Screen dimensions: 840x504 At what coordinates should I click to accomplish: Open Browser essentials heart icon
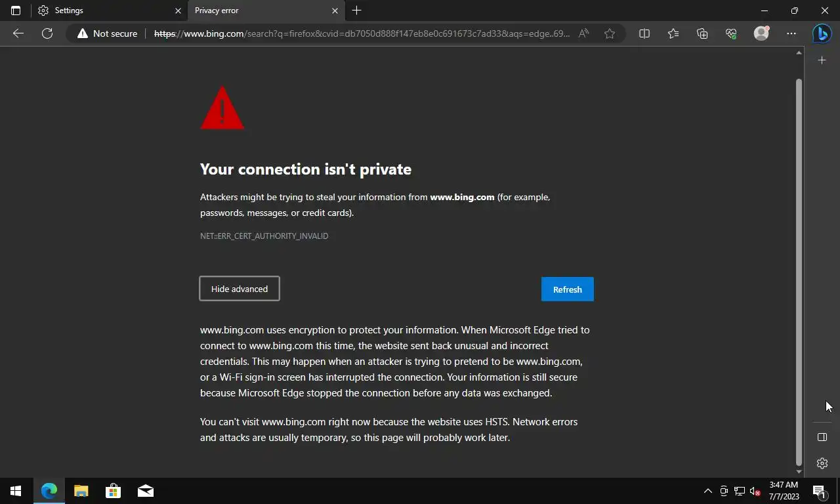tap(731, 33)
